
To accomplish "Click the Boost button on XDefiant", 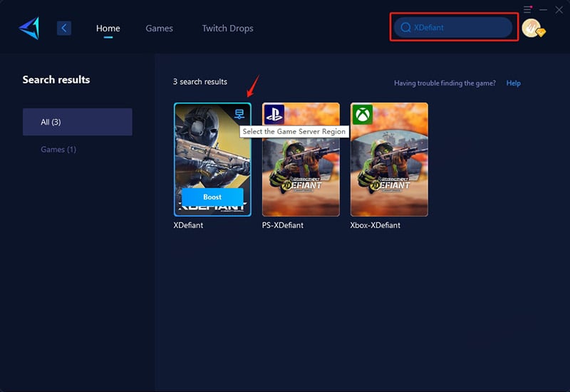I will tap(212, 197).
